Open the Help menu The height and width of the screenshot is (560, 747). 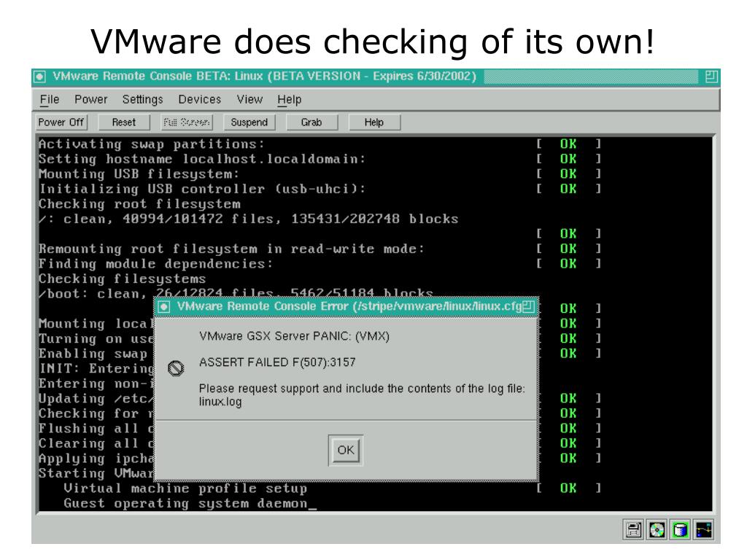point(289,99)
